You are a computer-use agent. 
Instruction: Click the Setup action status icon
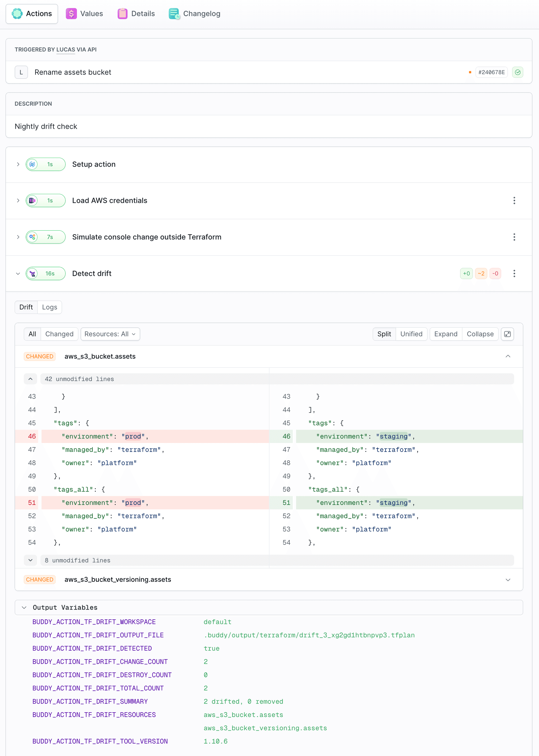click(32, 164)
